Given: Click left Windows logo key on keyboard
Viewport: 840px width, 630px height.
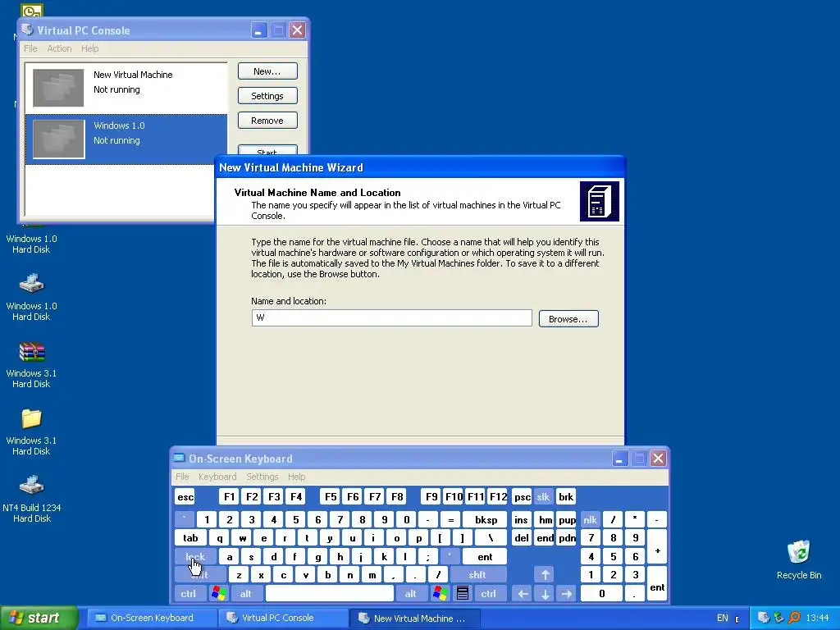Looking at the screenshot, I should (x=218, y=594).
